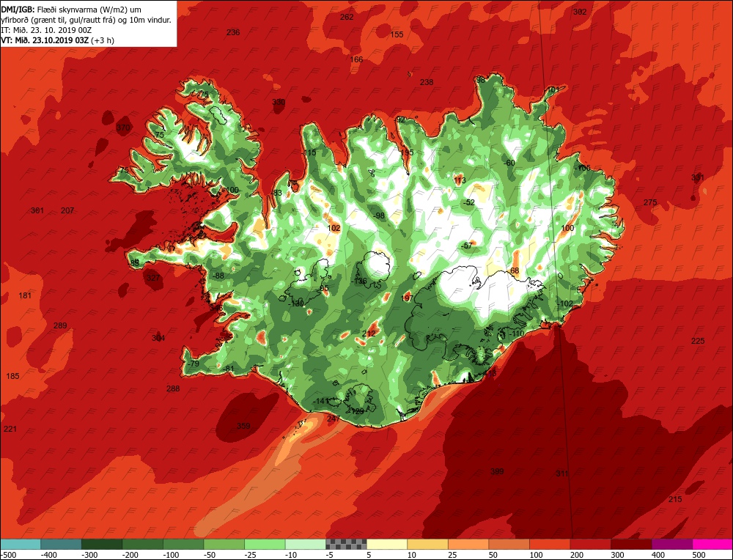Select the '212' value on the map

[x=369, y=334]
